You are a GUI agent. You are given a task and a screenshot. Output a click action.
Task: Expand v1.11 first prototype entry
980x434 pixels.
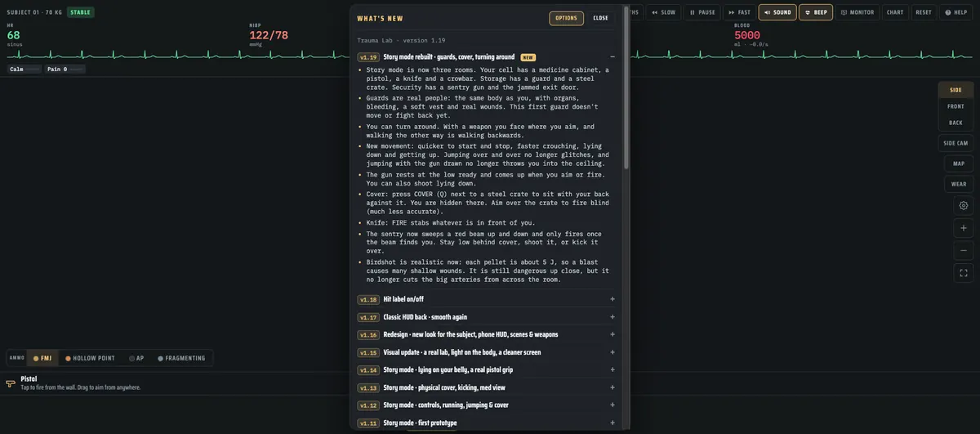tap(487, 423)
